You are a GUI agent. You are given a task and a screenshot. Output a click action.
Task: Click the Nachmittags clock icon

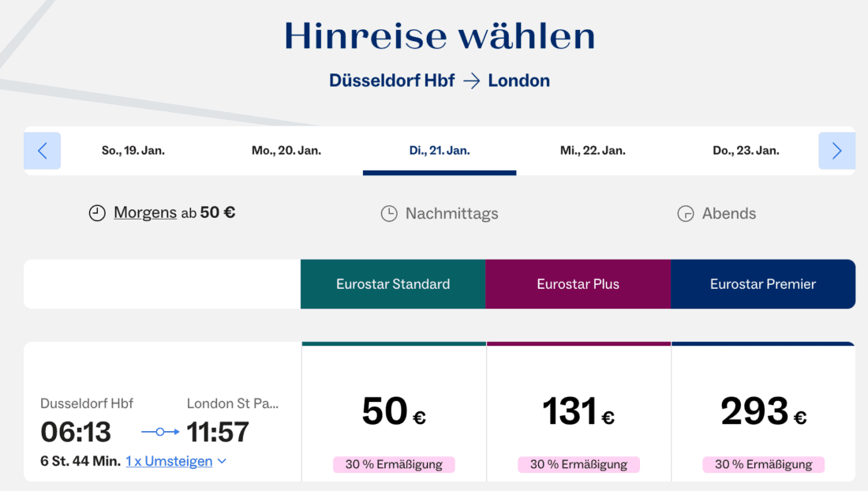pyautogui.click(x=389, y=214)
